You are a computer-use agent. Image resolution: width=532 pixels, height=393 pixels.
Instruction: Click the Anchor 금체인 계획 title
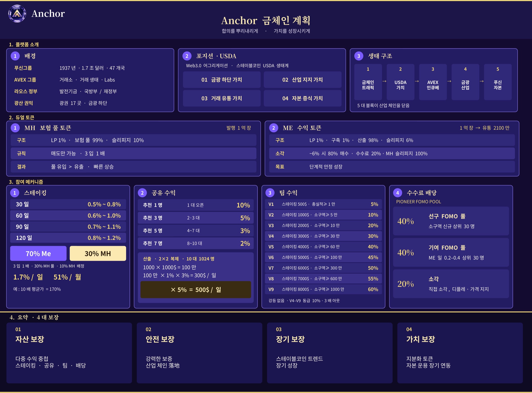266,20
